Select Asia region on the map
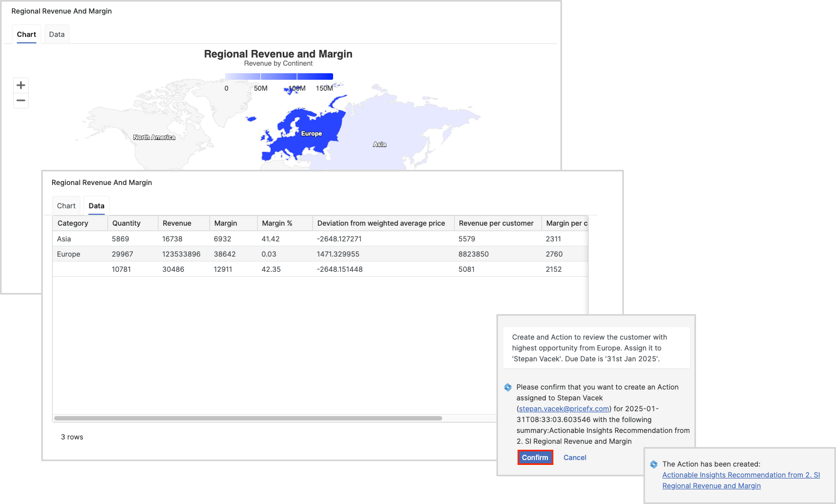This screenshot has height=504, width=836. tap(379, 144)
